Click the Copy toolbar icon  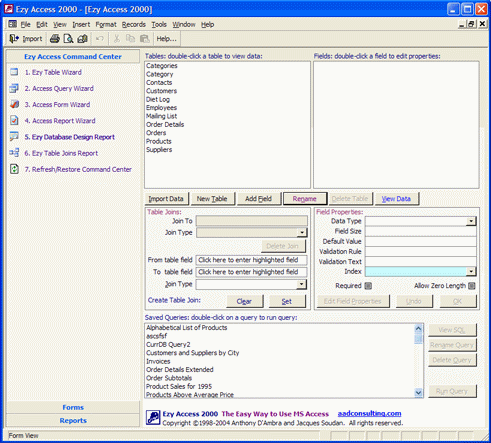pyautogui.click(x=130, y=39)
